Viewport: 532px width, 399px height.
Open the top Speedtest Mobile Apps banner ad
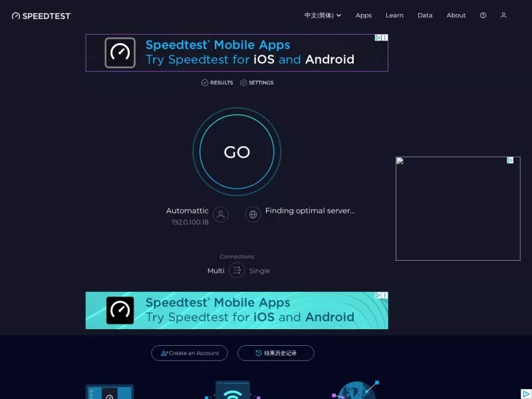(x=237, y=53)
